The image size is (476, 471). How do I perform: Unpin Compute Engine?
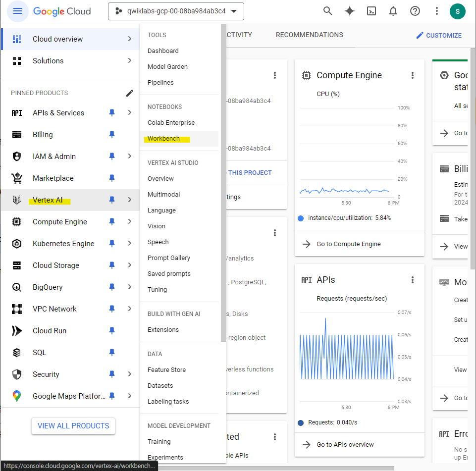click(x=112, y=222)
